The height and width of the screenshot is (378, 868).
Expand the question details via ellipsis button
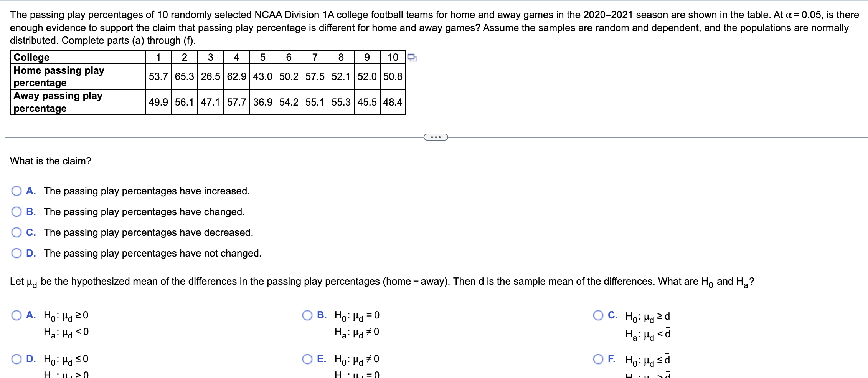click(x=436, y=136)
